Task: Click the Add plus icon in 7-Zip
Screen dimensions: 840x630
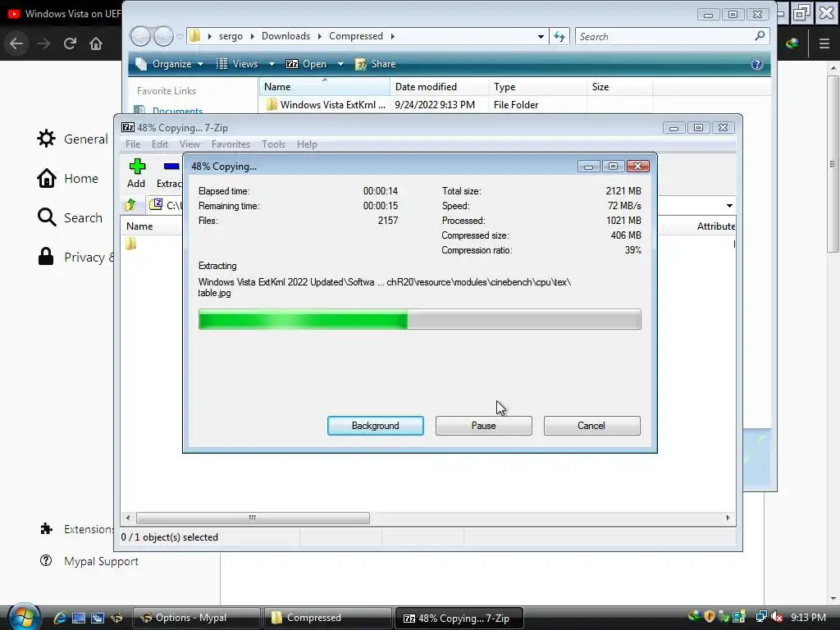Action: point(137,167)
